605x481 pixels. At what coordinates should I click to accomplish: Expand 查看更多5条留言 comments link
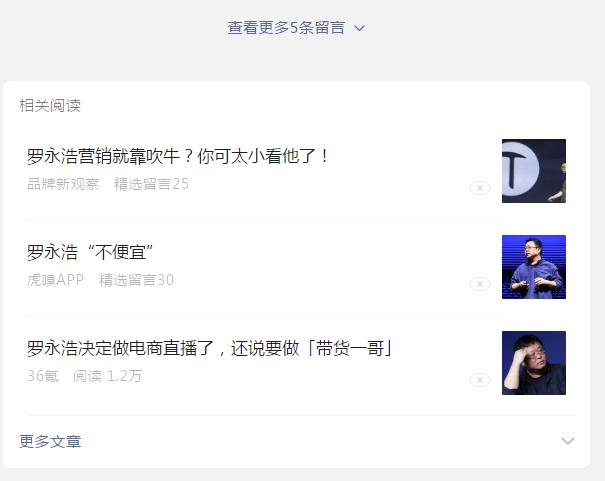click(296, 28)
